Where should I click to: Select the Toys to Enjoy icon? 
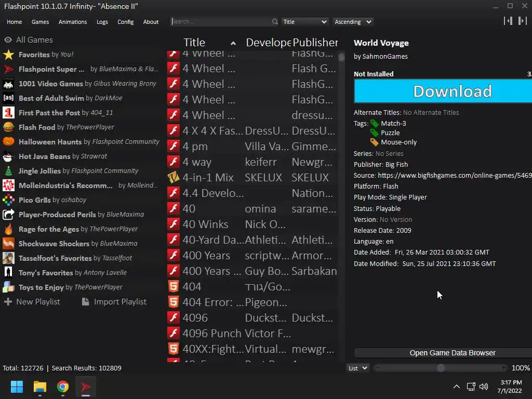pos(8,287)
